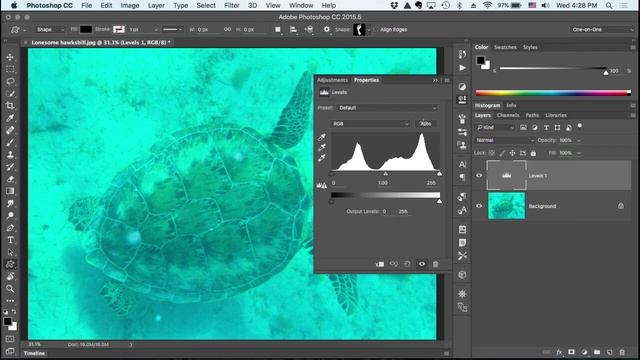Open the Levels Preset dropdown
The width and height of the screenshot is (640, 360).
click(x=387, y=108)
